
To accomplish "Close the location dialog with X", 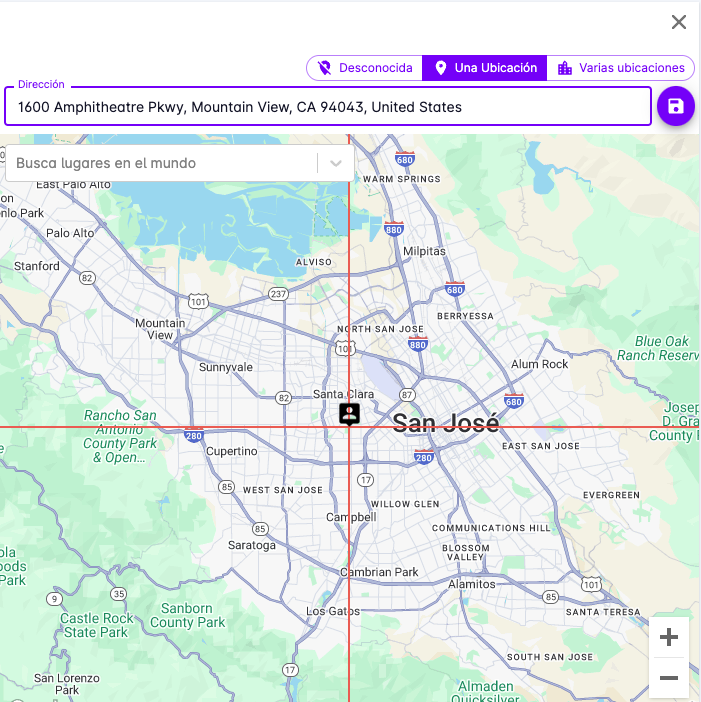I will tap(679, 22).
